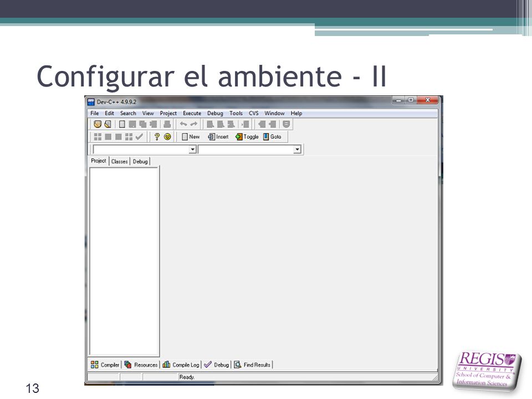532x399 pixels.
Task: Open the File menu
Action: coord(95,113)
